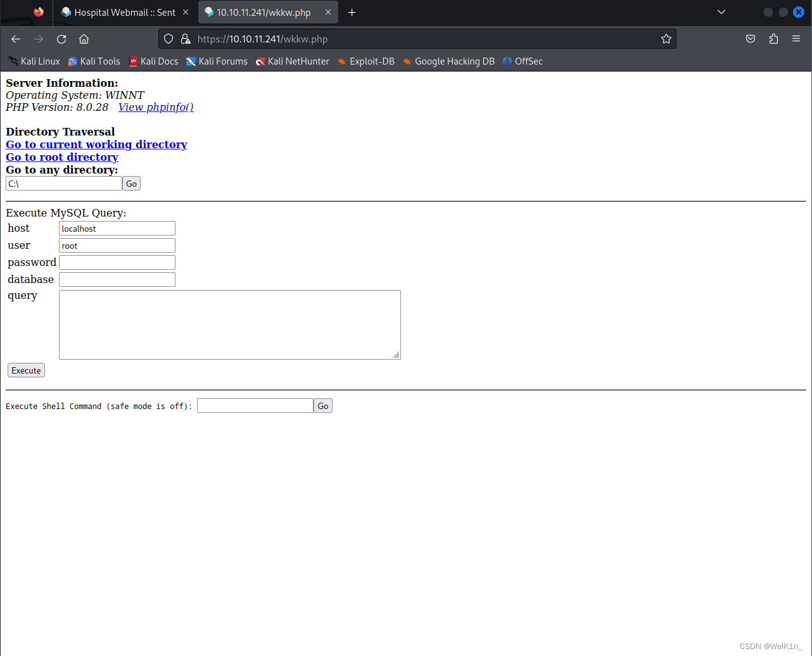Viewport: 812px width, 656px height.
Task: Click Go next to directory field
Action: (x=131, y=184)
